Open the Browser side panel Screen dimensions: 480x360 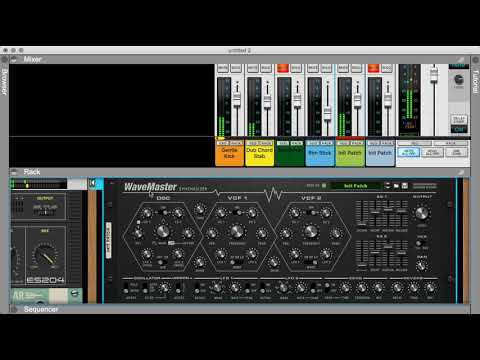[x=4, y=82]
